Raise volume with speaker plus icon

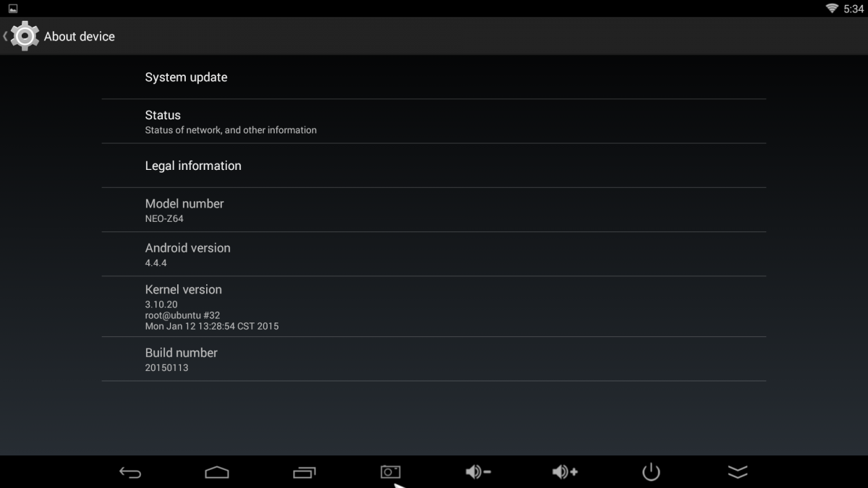click(564, 472)
